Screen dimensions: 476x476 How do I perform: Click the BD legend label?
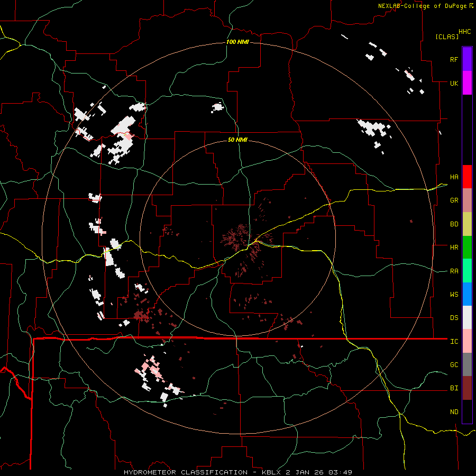[x=454, y=224]
